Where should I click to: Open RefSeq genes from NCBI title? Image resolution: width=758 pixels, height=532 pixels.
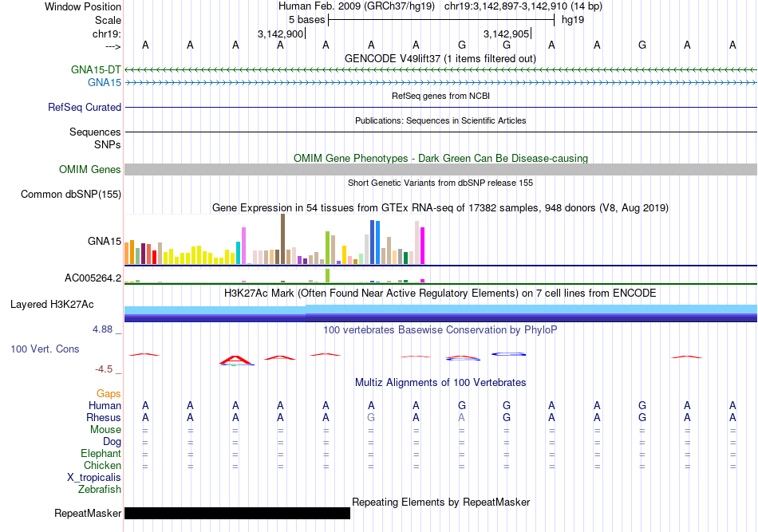click(x=440, y=96)
